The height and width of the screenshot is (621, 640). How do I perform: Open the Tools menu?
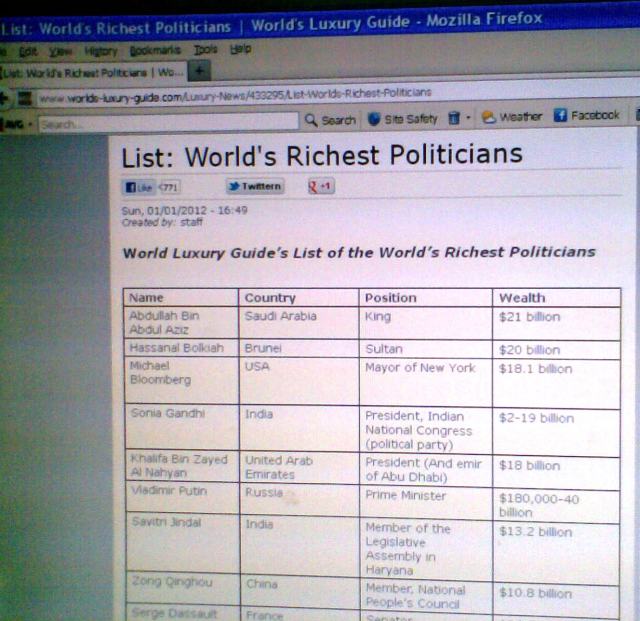[205, 48]
